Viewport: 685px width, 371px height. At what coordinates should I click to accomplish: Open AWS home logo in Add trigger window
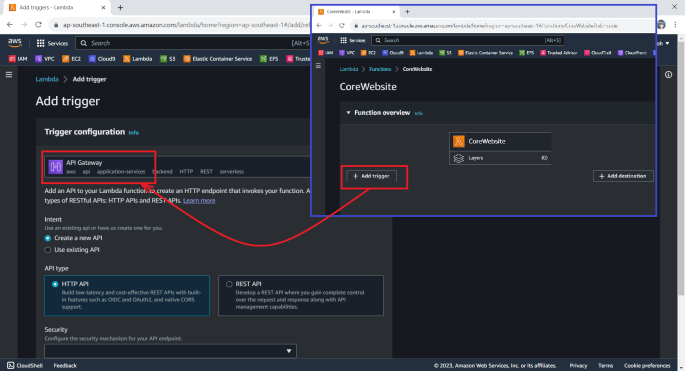[15, 42]
